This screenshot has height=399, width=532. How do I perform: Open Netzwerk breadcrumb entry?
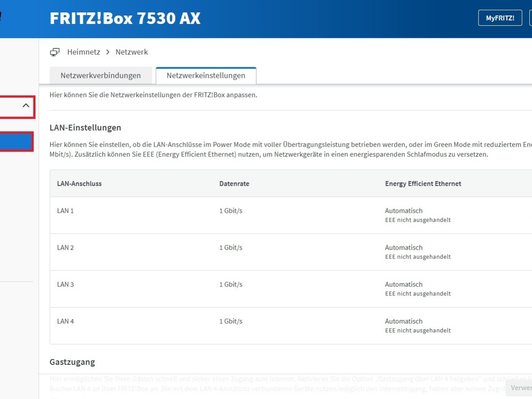(132, 52)
